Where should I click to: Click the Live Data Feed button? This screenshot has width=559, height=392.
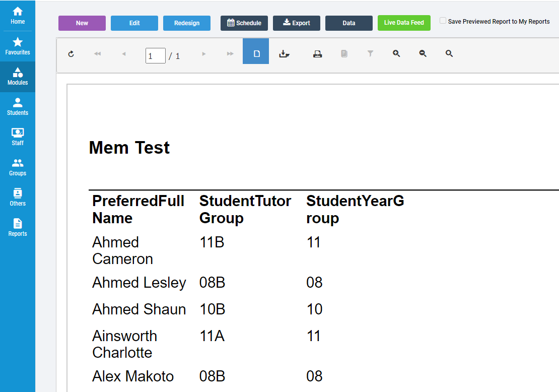[x=404, y=23]
